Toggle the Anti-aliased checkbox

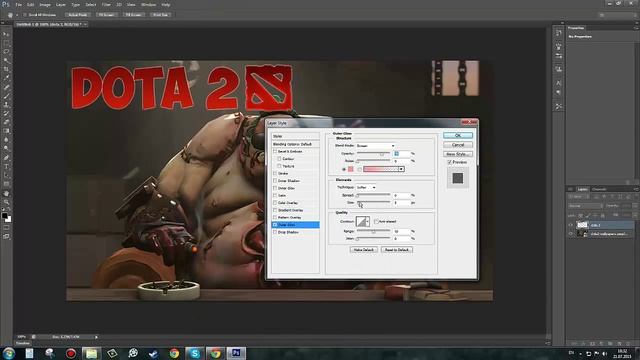click(376, 222)
